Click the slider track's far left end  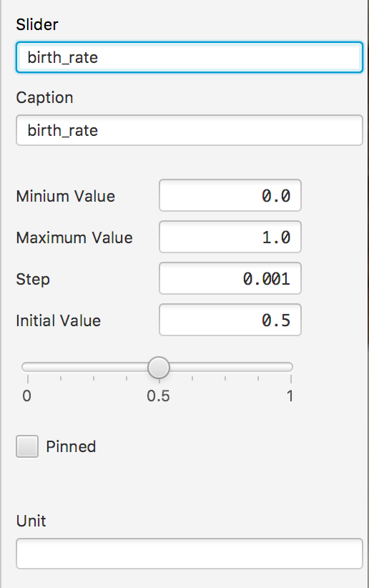click(25, 367)
